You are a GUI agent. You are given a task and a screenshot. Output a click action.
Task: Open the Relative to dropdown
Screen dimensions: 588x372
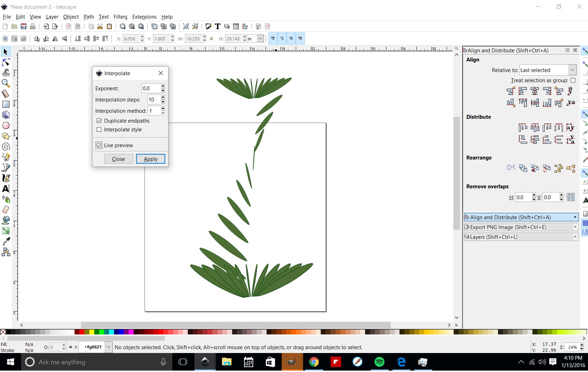(x=548, y=70)
